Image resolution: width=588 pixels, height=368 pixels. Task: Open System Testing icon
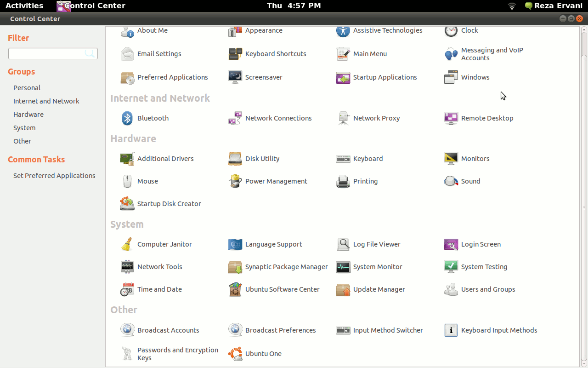point(451,267)
